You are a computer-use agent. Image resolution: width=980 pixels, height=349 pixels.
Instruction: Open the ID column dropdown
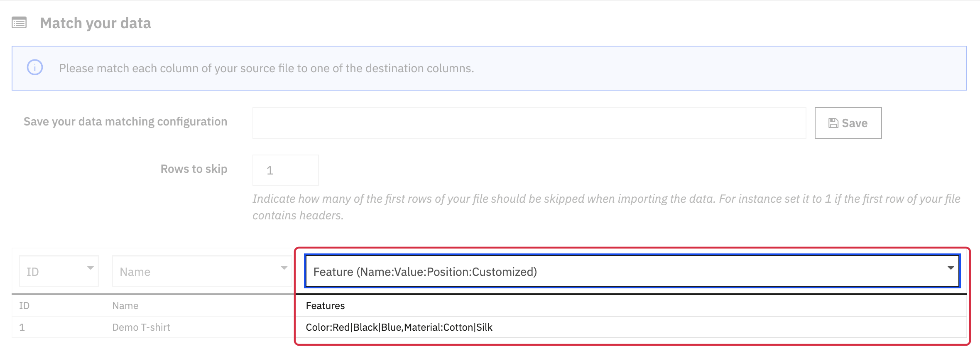(x=59, y=271)
